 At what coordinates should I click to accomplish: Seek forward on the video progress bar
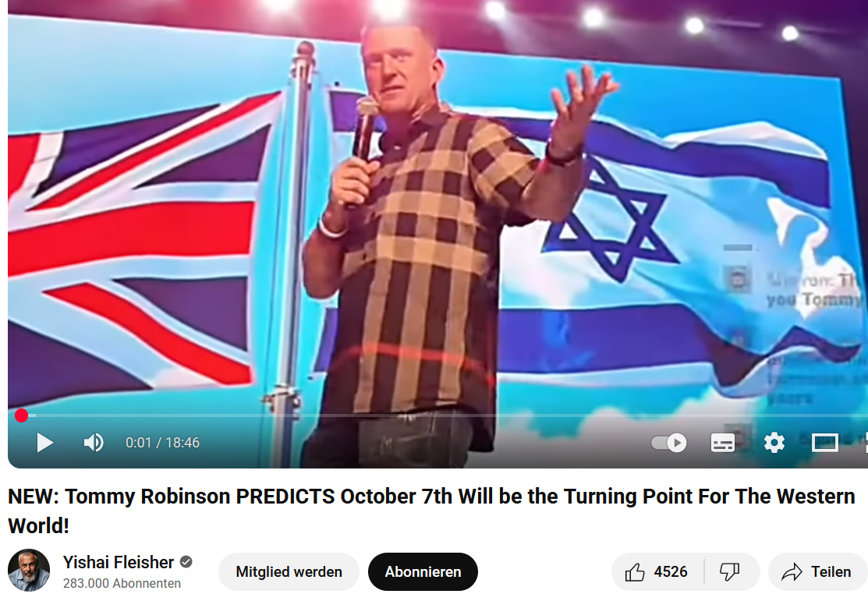click(x=443, y=415)
